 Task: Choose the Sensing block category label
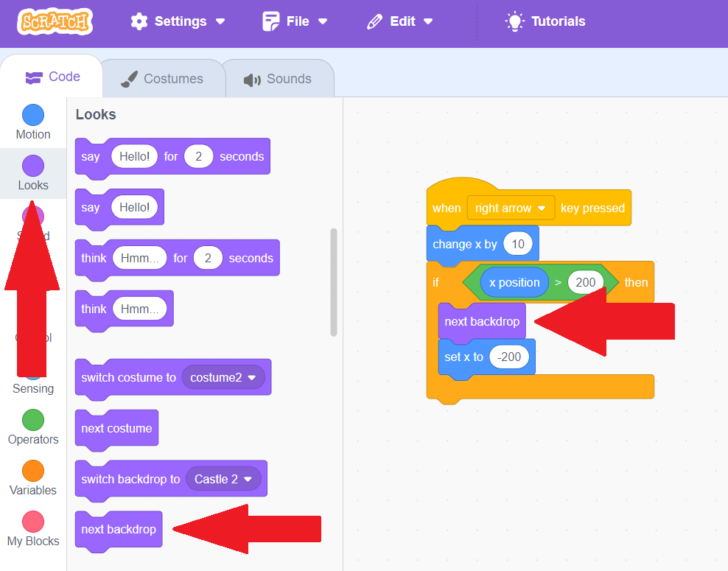(33, 388)
